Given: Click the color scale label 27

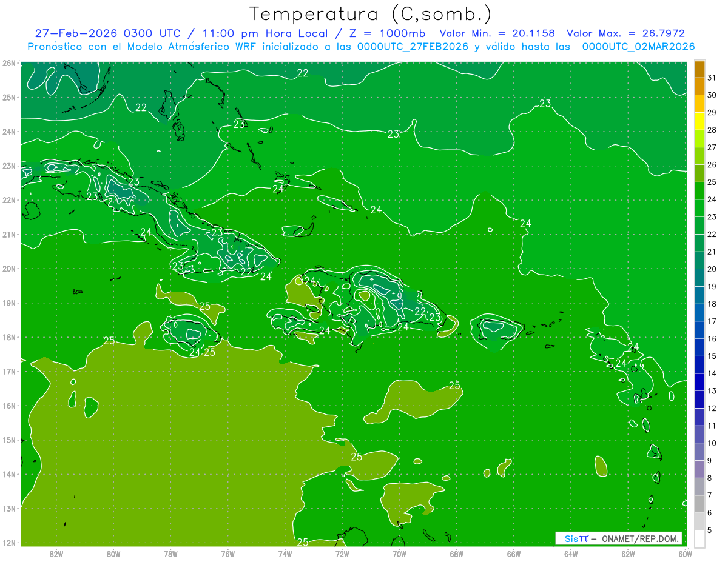Looking at the screenshot, I should (712, 147).
